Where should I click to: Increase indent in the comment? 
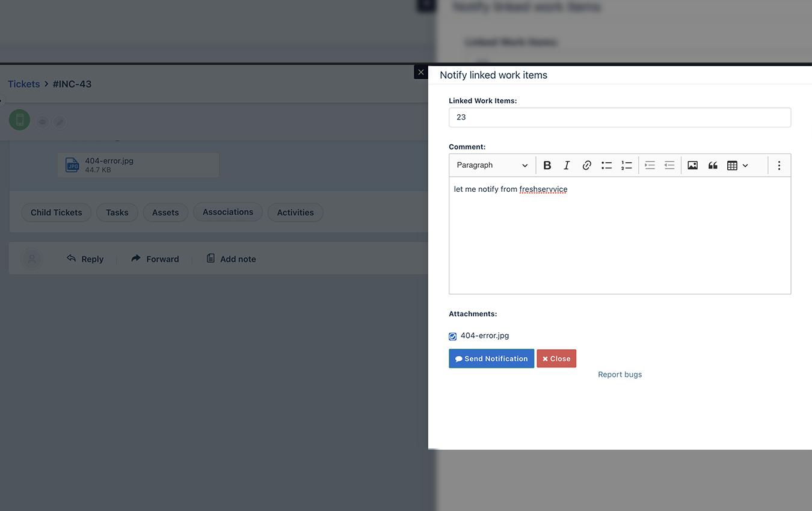click(650, 165)
